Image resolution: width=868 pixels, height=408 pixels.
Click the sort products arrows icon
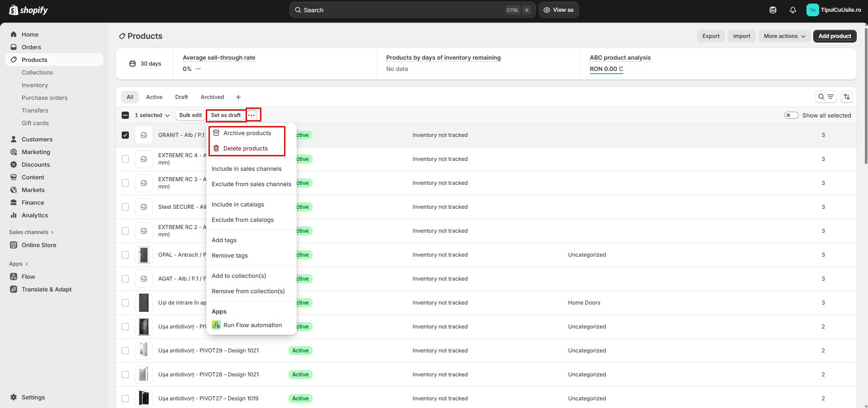(846, 97)
